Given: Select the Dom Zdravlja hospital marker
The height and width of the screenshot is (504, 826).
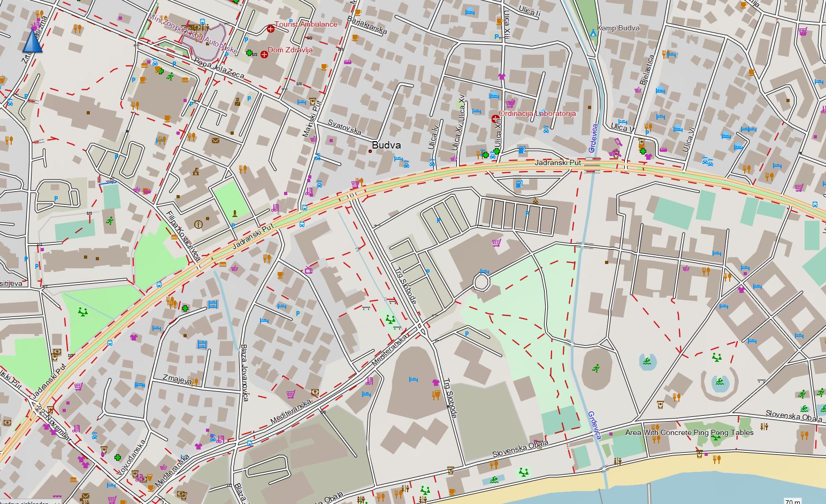Looking at the screenshot, I should (264, 55).
